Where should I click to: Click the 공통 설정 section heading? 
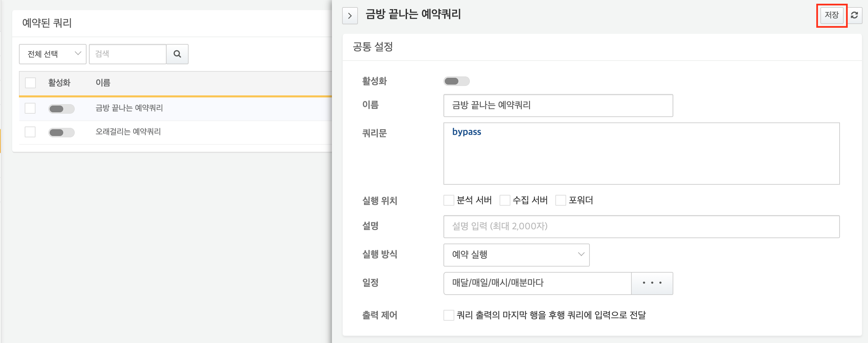point(373,47)
